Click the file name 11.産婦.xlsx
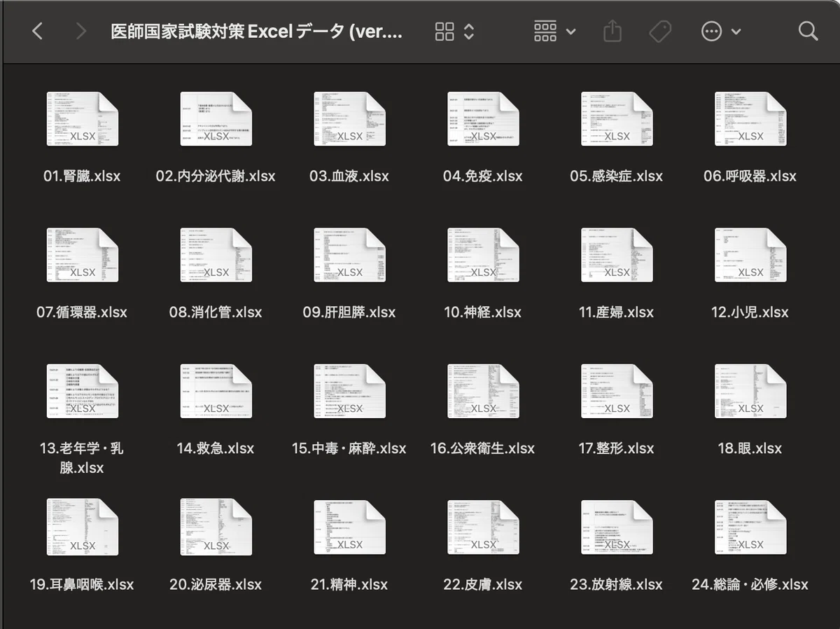The image size is (840, 629). [617, 312]
